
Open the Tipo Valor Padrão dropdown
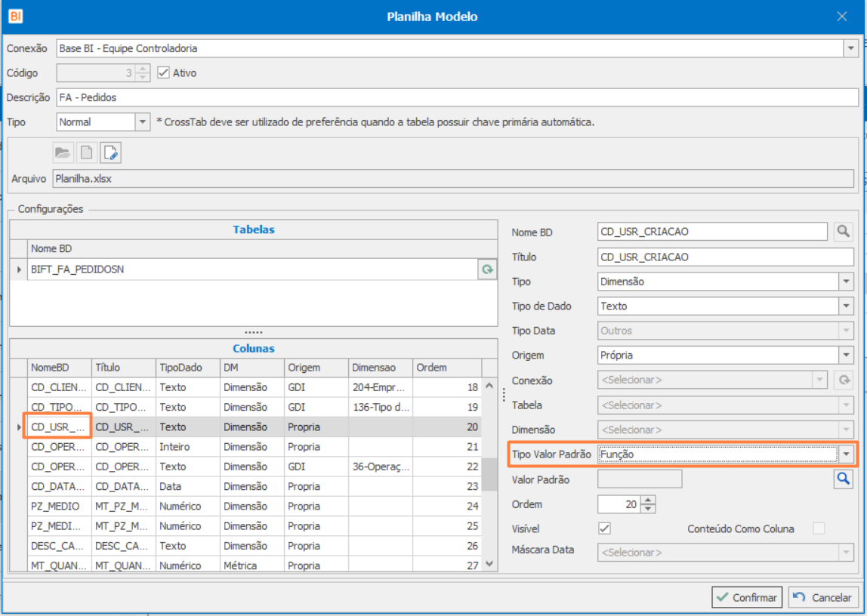[846, 454]
